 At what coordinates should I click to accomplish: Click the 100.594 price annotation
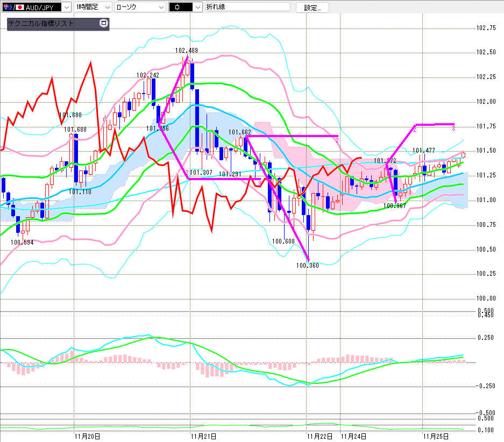22,242
